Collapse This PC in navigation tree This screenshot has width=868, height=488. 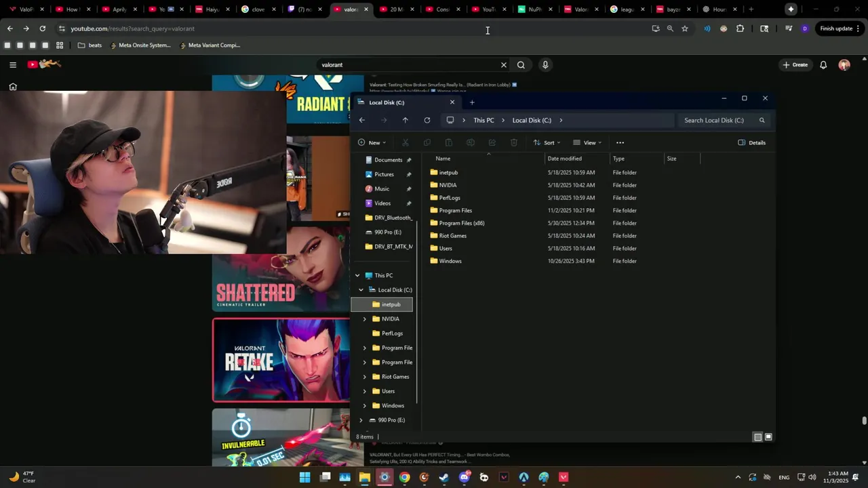pos(357,275)
